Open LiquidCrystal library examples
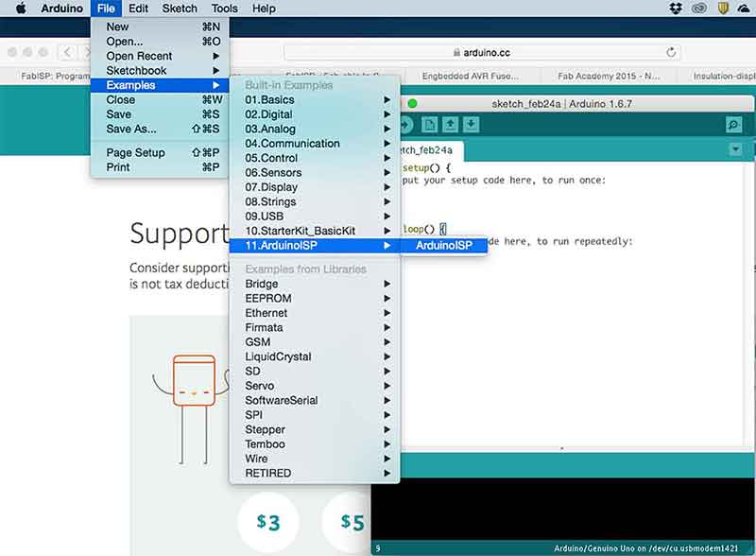This screenshot has height=556, width=756. [x=315, y=356]
